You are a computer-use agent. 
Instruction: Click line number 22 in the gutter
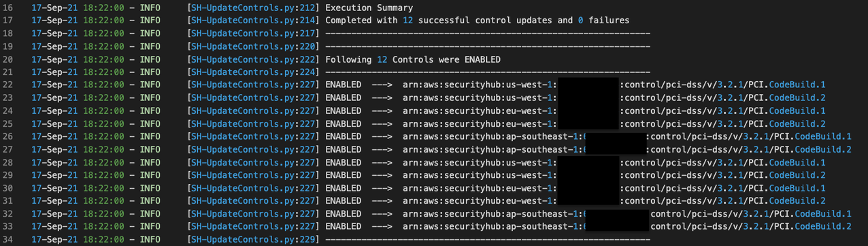(x=7, y=84)
